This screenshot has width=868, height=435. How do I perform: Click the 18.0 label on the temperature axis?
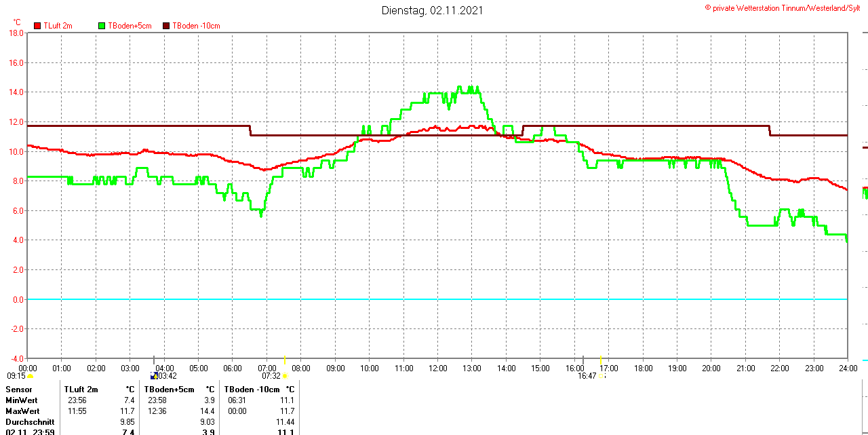click(16, 33)
